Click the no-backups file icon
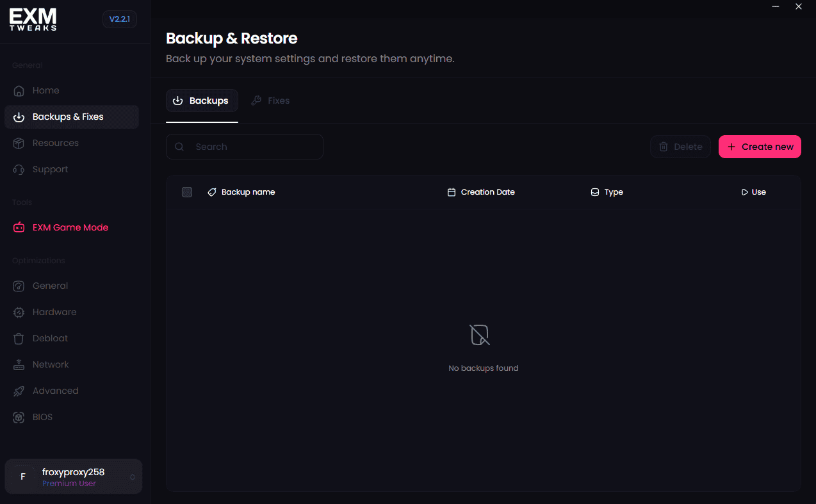This screenshot has width=816, height=504. (x=480, y=335)
